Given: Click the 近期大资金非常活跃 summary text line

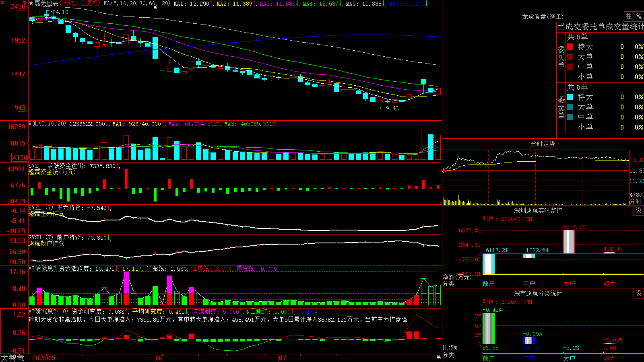Looking at the screenshot, I should coord(218,319).
